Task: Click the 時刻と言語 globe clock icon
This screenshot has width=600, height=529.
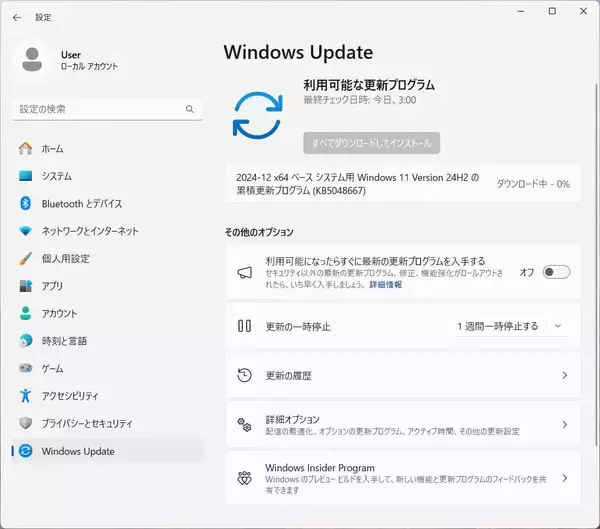Action: pyautogui.click(x=26, y=341)
